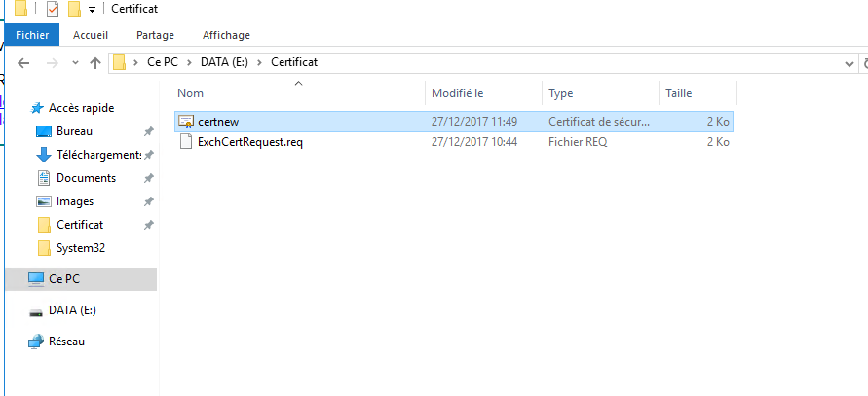This screenshot has height=396, width=868.
Task: Open Documents in the sidebar
Action: coord(86,178)
